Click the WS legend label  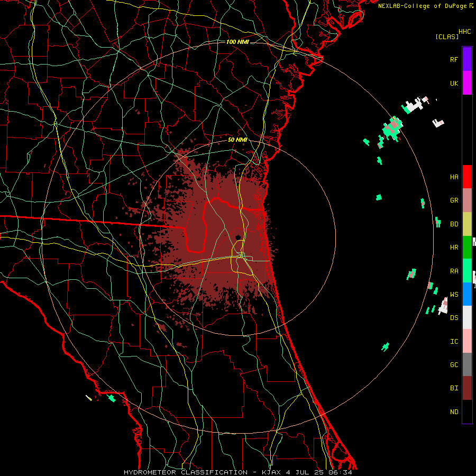pyautogui.click(x=454, y=295)
